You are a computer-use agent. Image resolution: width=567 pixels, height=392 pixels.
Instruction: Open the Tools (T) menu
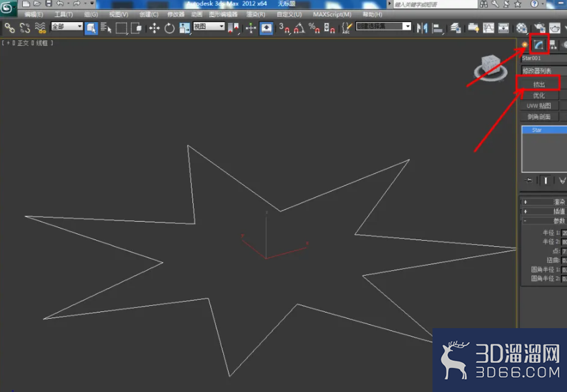coord(64,15)
